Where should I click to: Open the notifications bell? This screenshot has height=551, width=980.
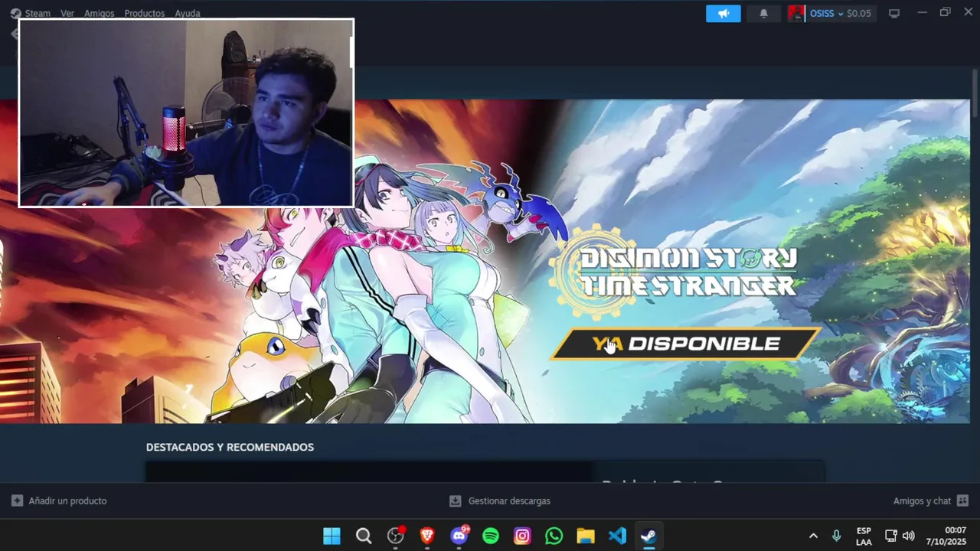coord(763,13)
